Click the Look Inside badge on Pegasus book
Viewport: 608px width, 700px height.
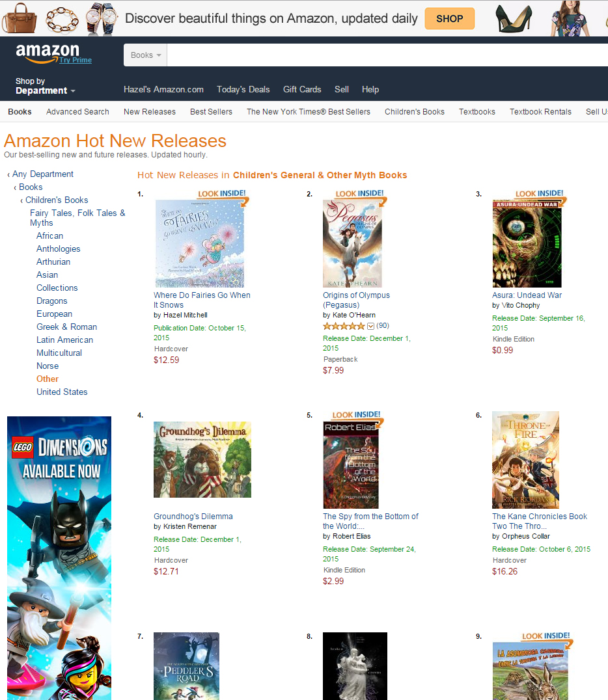[360, 197]
